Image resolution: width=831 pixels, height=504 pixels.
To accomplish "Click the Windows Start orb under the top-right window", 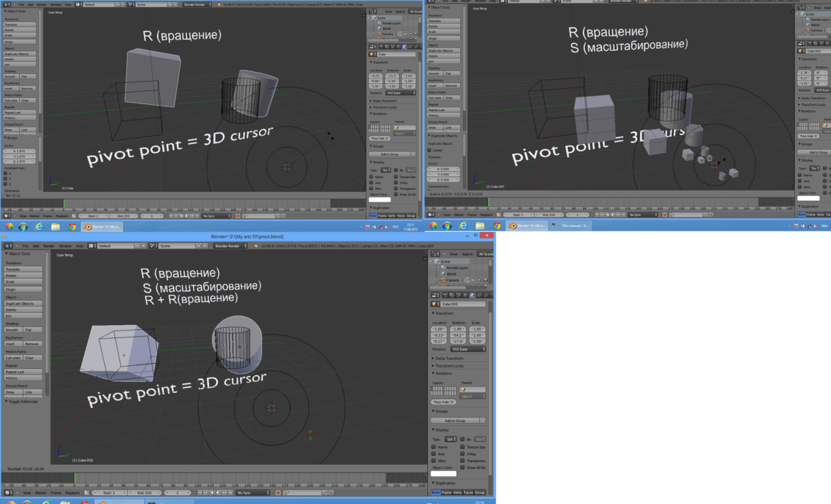I will point(447,226).
